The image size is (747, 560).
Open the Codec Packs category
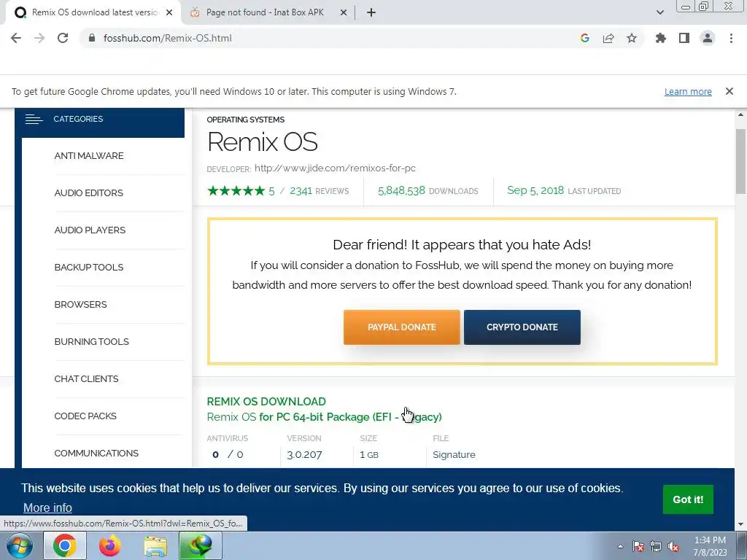85,416
